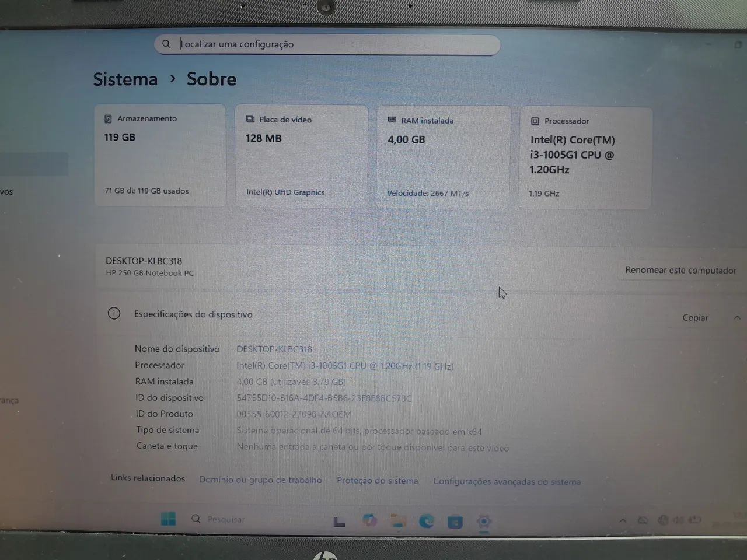This screenshot has height=560, width=747.
Task: Collapse Especificações do dispositivo section
Action: [737, 317]
